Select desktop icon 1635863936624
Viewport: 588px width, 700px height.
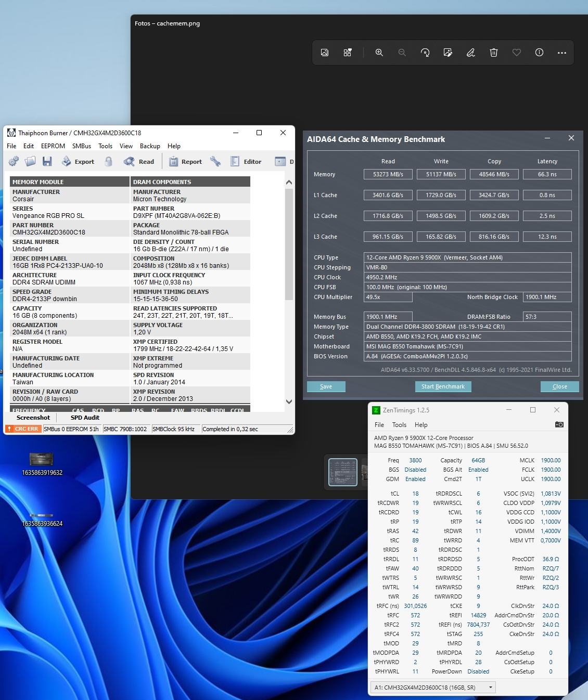[x=42, y=519]
